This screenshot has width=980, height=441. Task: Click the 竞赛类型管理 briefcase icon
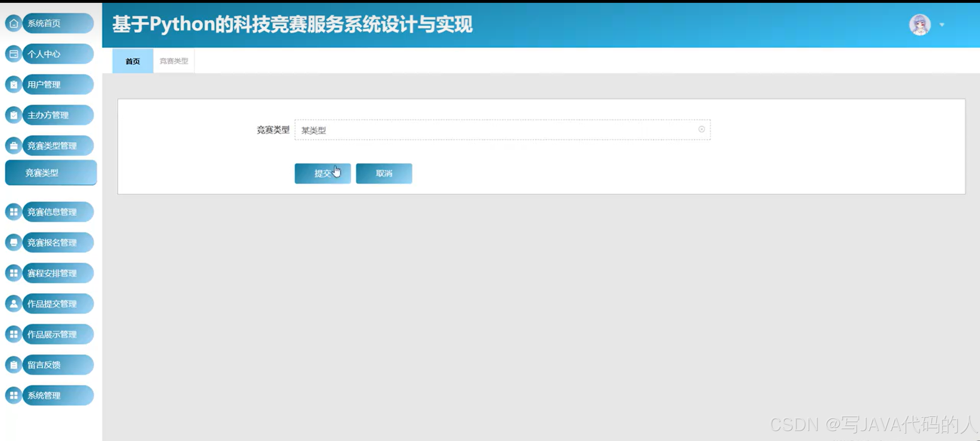click(14, 145)
